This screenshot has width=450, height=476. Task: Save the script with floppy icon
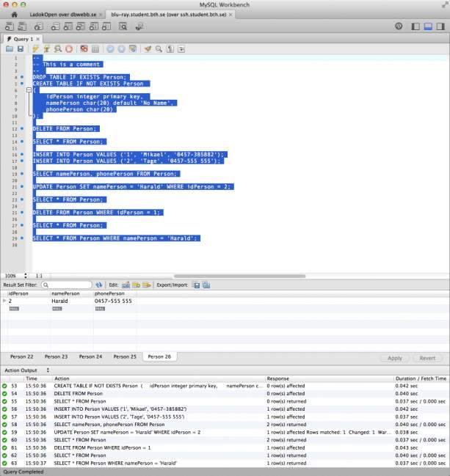[21, 49]
